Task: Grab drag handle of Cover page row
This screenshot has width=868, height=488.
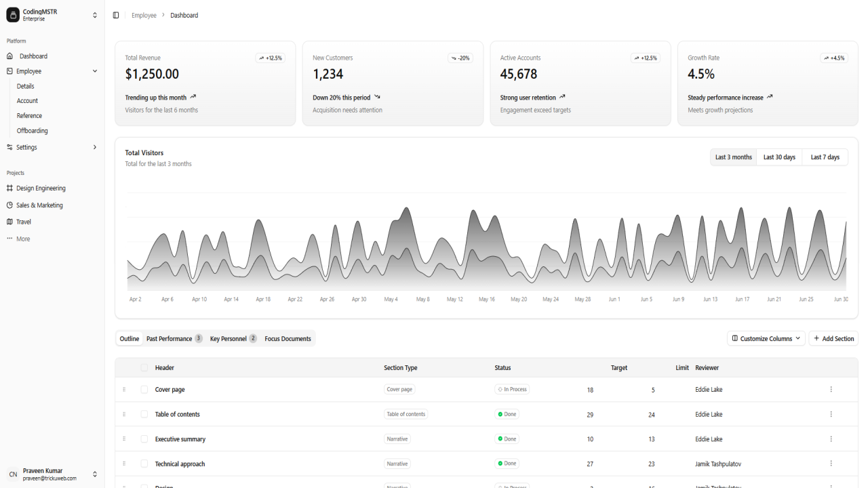Action: point(124,390)
